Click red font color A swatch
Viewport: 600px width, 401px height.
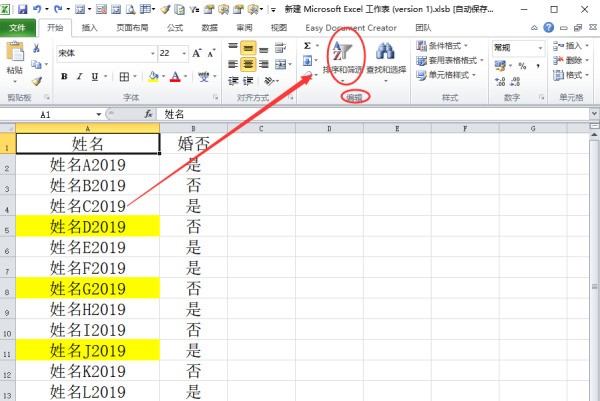point(175,77)
